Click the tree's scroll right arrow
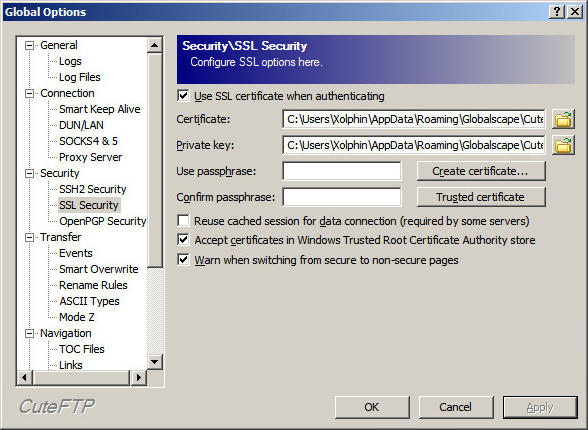 click(x=139, y=378)
